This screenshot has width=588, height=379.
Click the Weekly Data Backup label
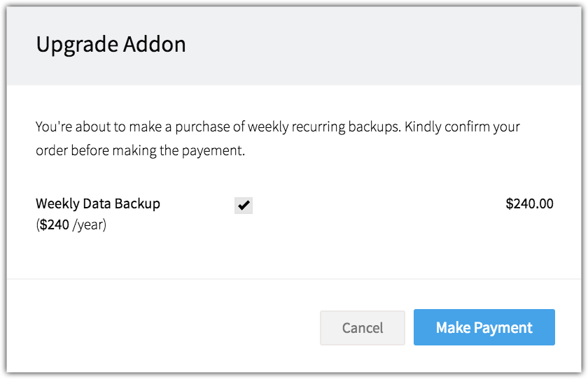(x=98, y=203)
